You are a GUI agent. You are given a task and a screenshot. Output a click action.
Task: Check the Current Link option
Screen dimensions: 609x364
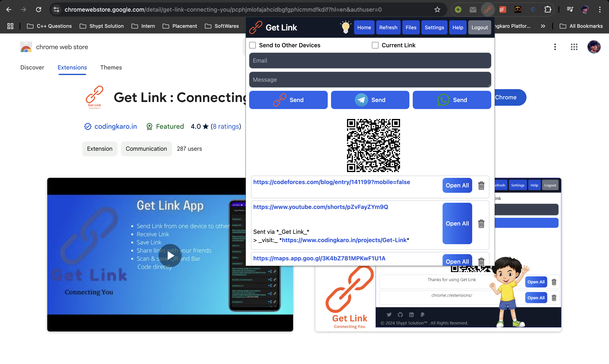pyautogui.click(x=375, y=45)
